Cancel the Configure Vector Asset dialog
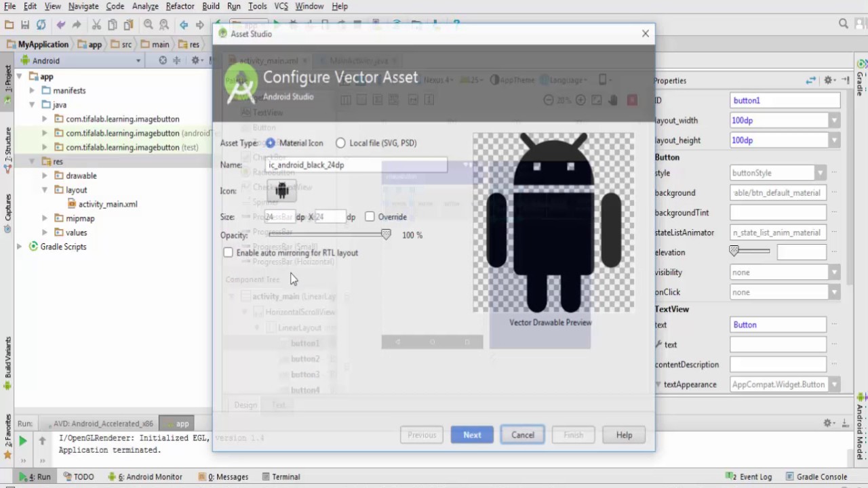This screenshot has width=868, height=488. pos(522,434)
